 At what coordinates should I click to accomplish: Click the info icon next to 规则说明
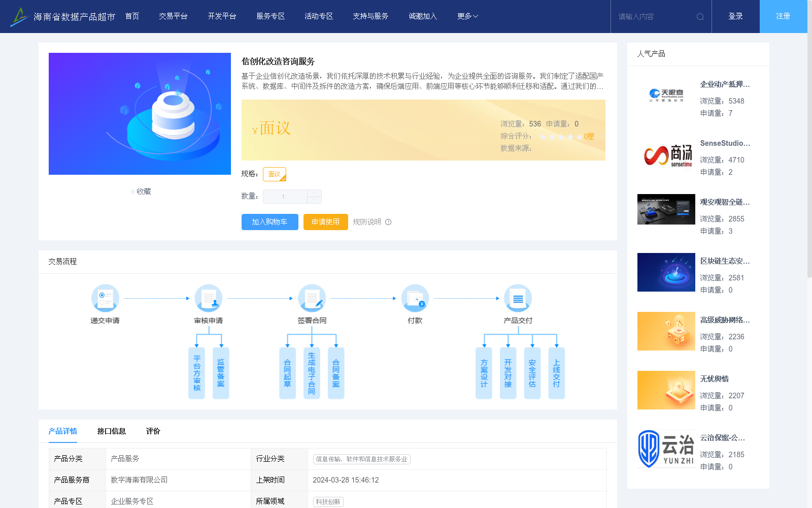click(388, 222)
